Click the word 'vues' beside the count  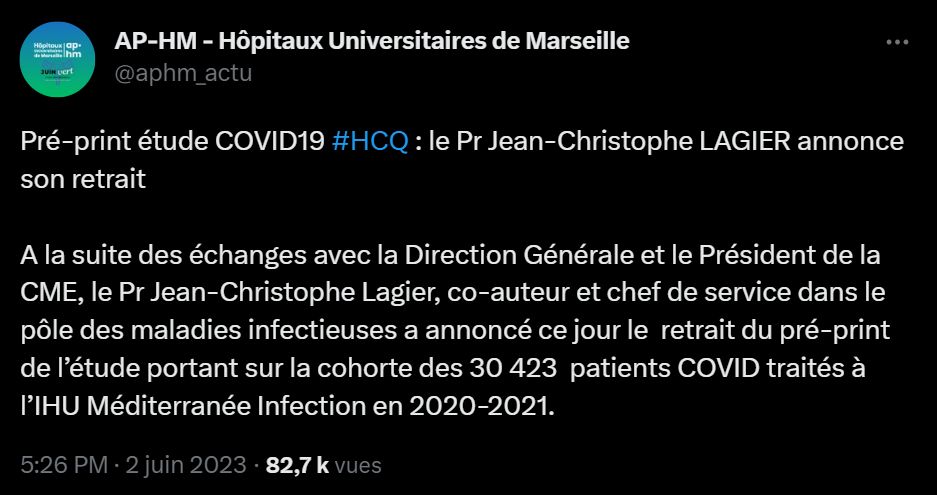click(x=358, y=466)
